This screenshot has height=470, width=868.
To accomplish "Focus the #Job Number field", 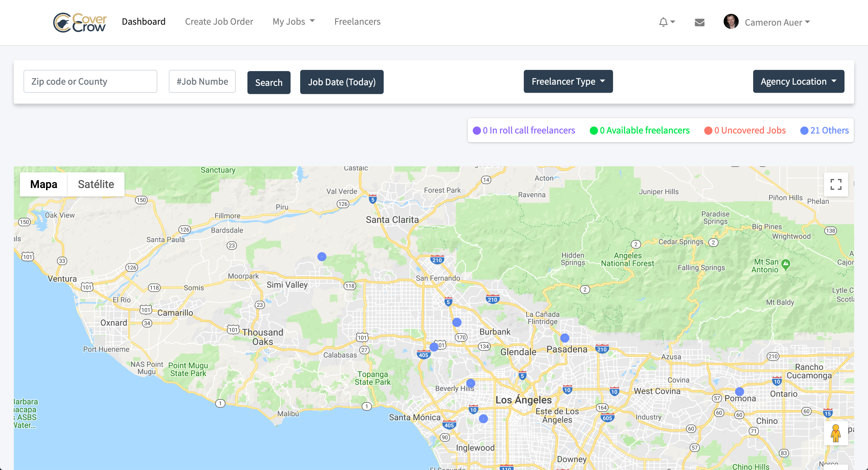I will pyautogui.click(x=202, y=81).
